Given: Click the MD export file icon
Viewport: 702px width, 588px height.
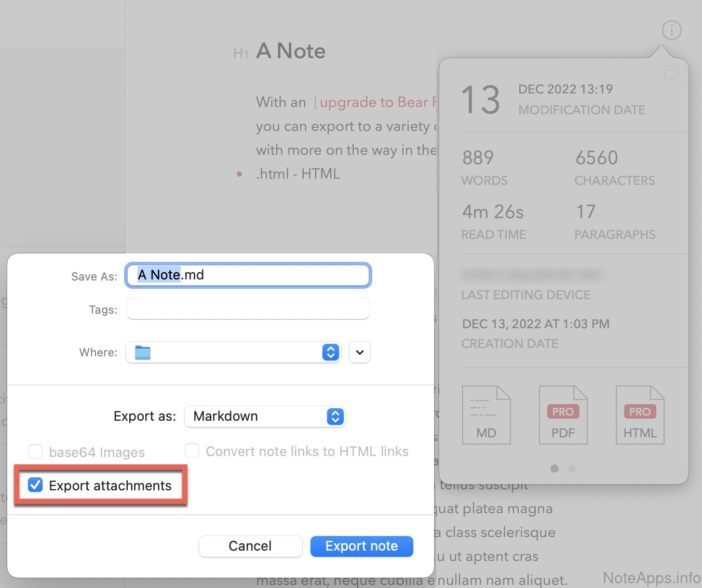Looking at the screenshot, I should point(486,415).
